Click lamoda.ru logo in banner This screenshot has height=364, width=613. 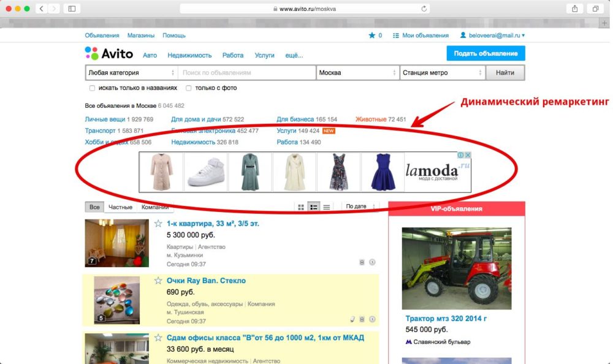point(438,171)
